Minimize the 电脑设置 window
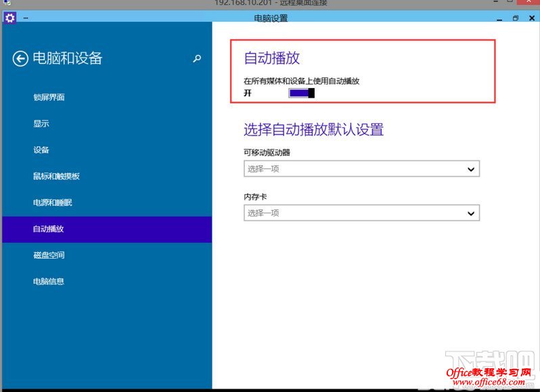Image resolution: width=540 pixels, height=392 pixels. tap(499, 18)
